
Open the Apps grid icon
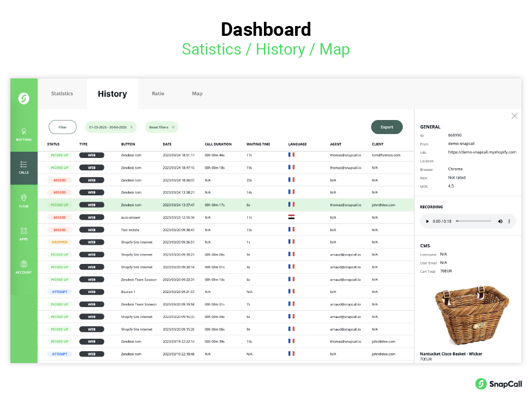click(23, 231)
